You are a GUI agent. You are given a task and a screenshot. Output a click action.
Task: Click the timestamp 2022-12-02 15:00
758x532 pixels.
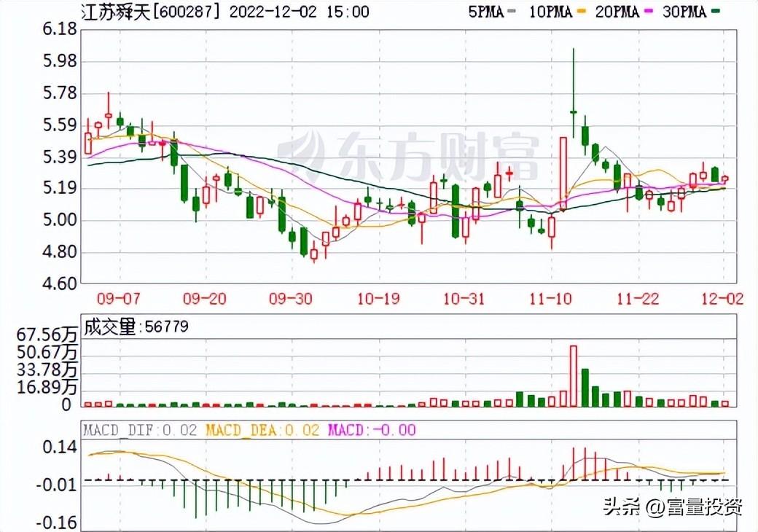coord(300,12)
